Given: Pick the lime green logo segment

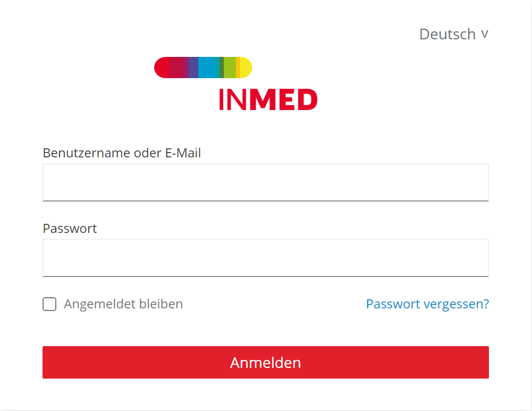Looking at the screenshot, I should pos(230,68).
